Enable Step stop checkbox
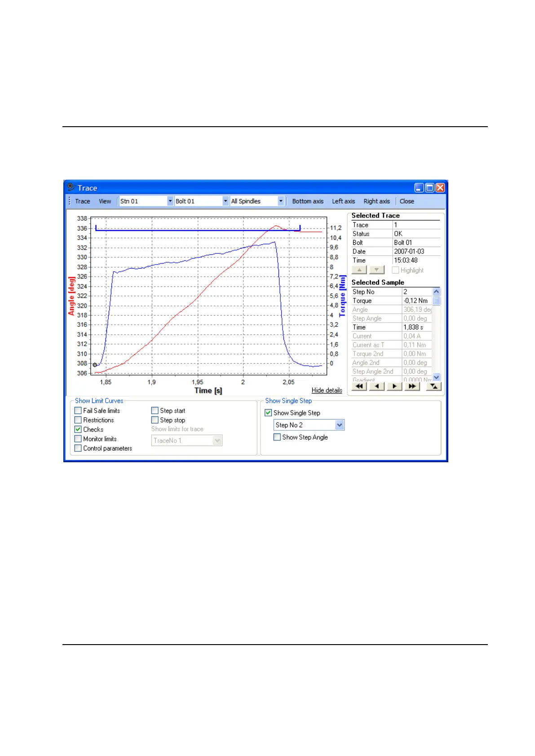The image size is (535, 756). (x=155, y=420)
